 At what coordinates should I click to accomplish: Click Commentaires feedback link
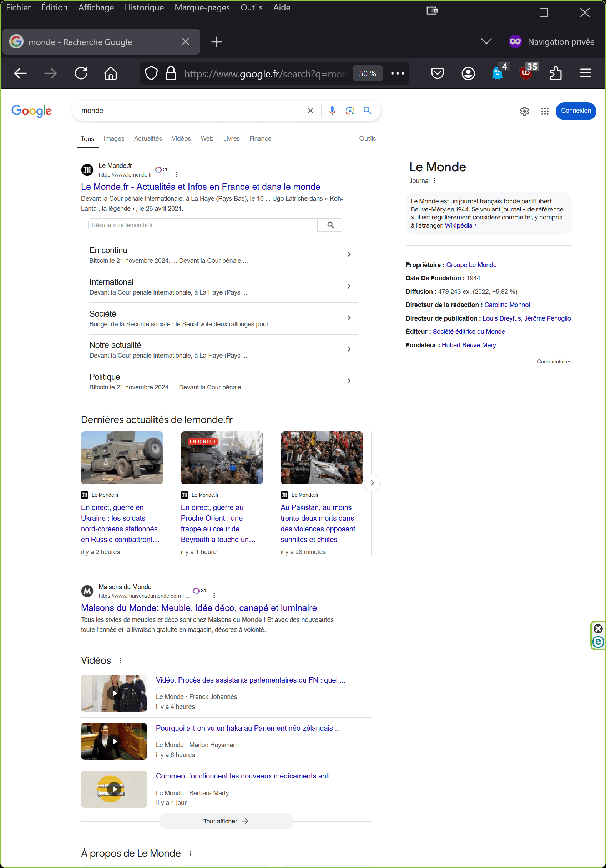[554, 362]
